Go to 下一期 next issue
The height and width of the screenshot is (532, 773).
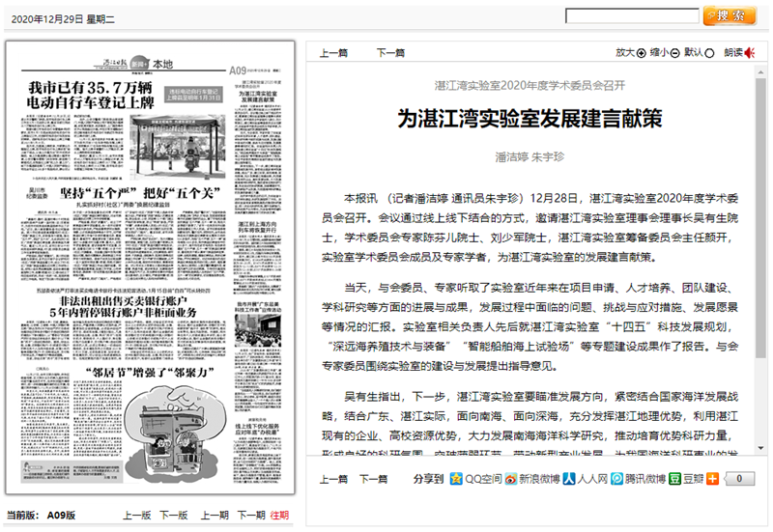point(251,516)
